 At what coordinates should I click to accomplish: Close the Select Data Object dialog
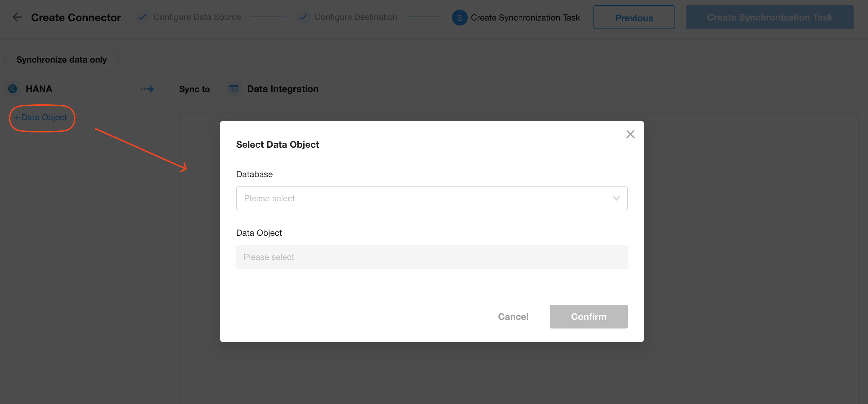click(630, 134)
